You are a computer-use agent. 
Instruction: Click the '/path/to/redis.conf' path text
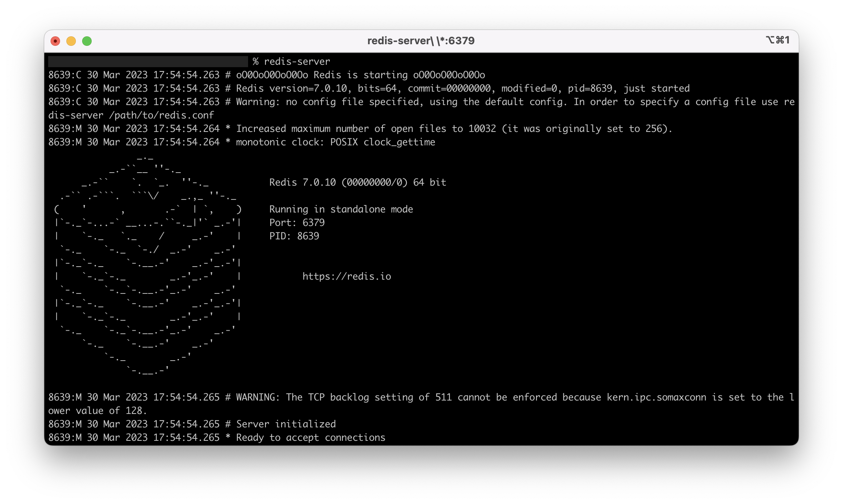(x=161, y=115)
